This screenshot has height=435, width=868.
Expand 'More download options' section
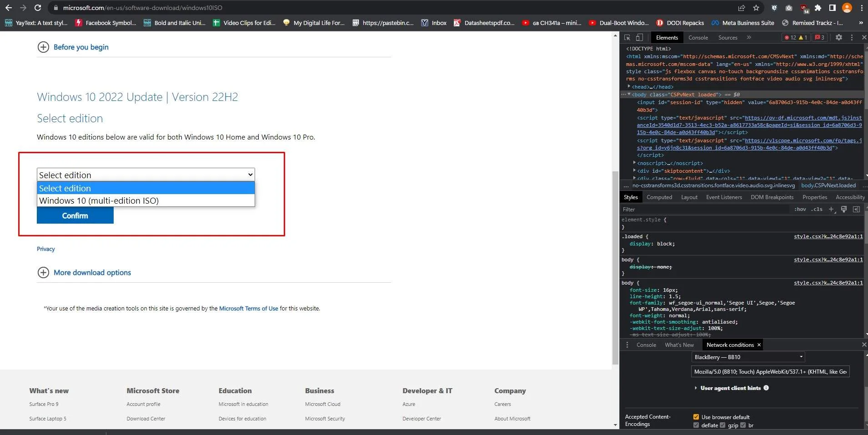point(84,272)
